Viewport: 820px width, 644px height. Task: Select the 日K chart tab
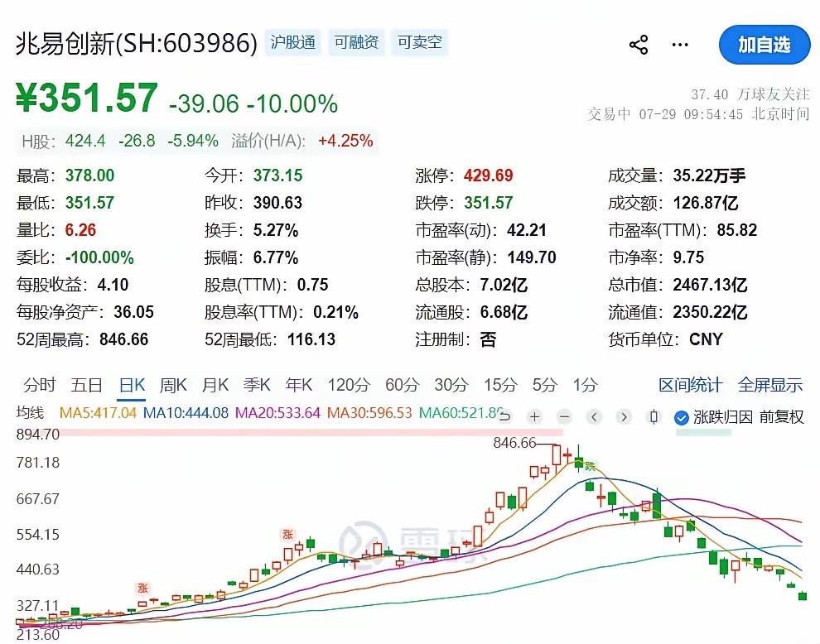132,385
